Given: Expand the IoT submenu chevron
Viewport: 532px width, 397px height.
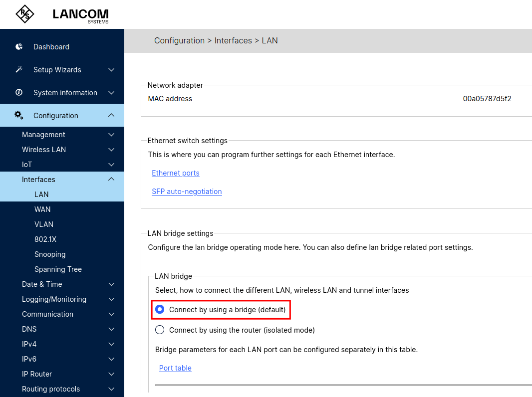Looking at the screenshot, I should (111, 165).
